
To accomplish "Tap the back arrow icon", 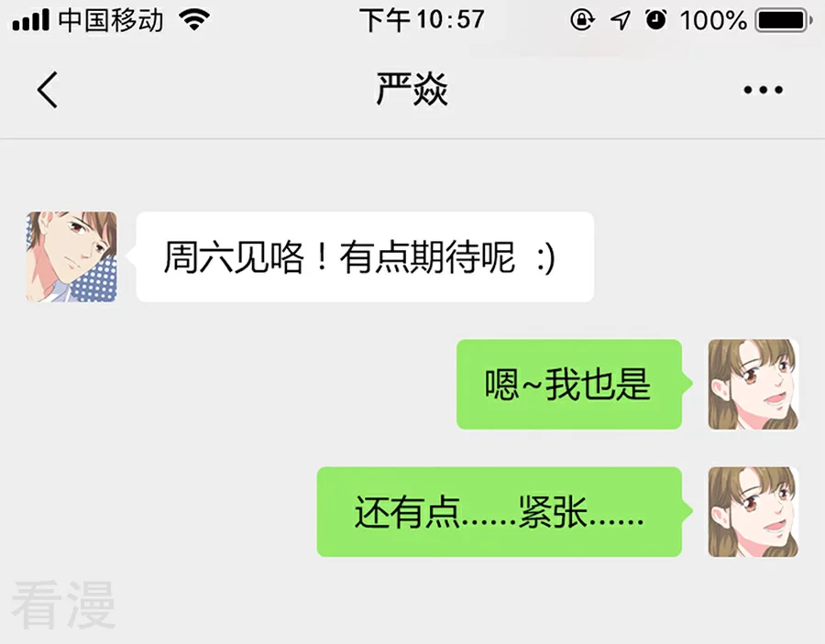I will (47, 90).
